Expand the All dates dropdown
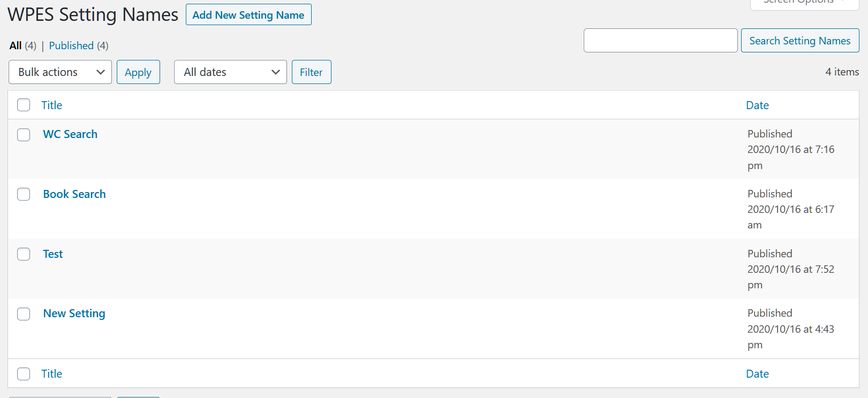 (x=230, y=72)
